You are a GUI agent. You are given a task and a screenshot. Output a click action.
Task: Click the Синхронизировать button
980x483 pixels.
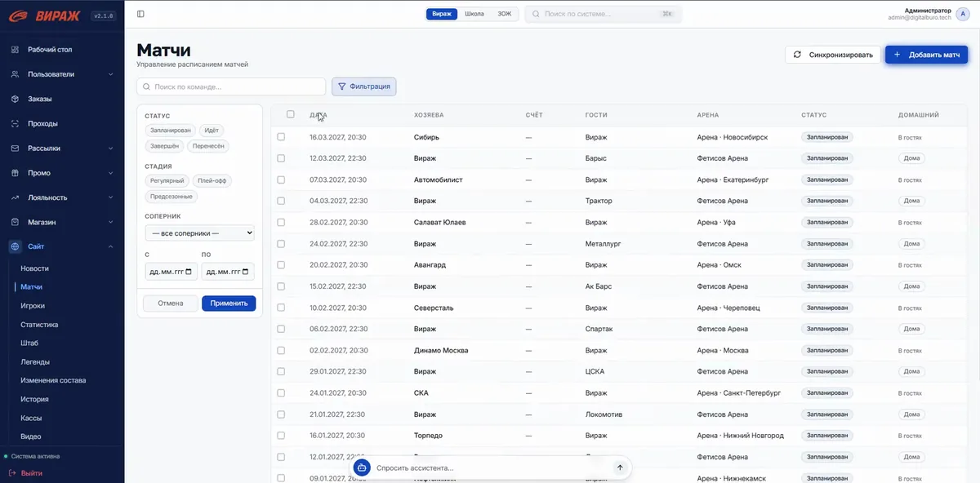834,55
